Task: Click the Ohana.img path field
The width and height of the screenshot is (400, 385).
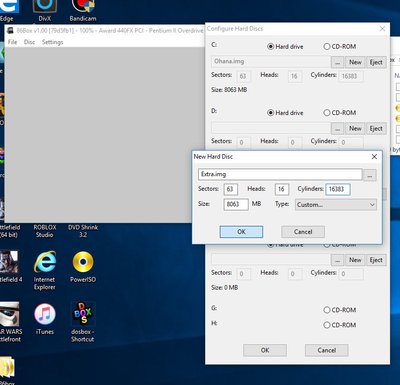Action: click(271, 62)
